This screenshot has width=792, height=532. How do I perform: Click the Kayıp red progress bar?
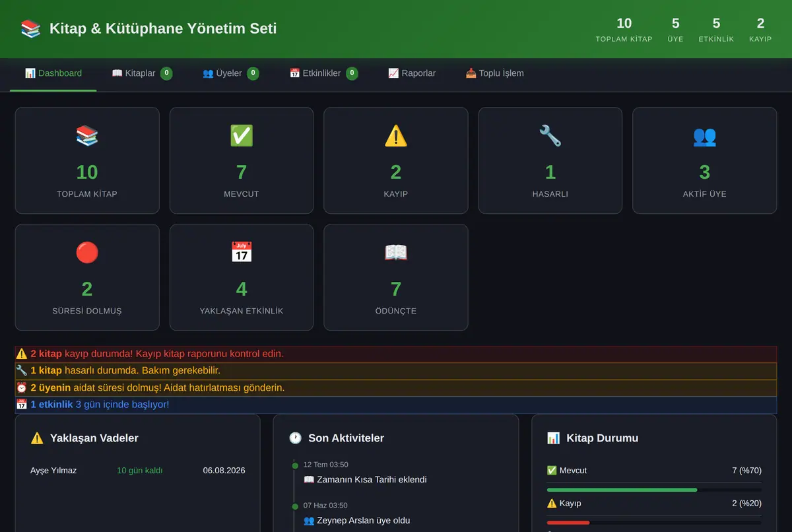click(x=568, y=523)
